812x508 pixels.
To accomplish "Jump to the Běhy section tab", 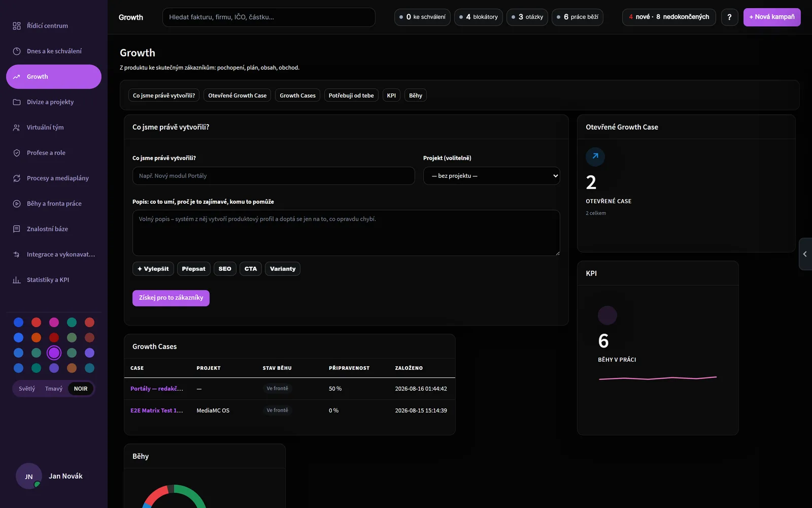I will pyautogui.click(x=416, y=96).
